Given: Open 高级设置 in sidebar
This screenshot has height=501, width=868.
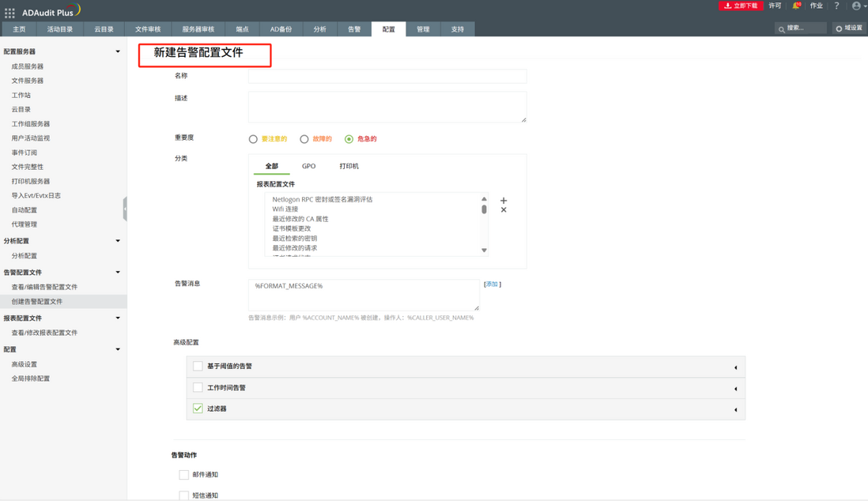Looking at the screenshot, I should click(25, 364).
